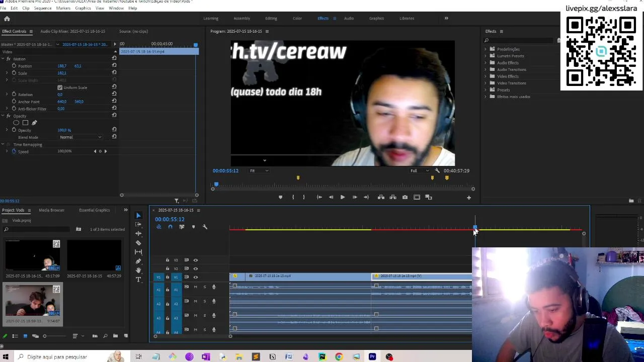Open the Fit zoom level dropdown

(x=259, y=170)
